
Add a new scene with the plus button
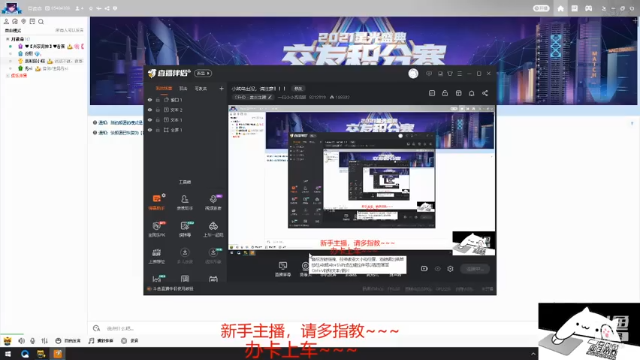pos(221,89)
